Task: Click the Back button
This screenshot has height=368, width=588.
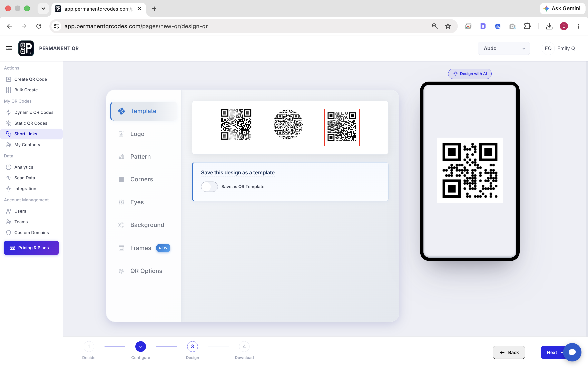Action: click(509, 352)
